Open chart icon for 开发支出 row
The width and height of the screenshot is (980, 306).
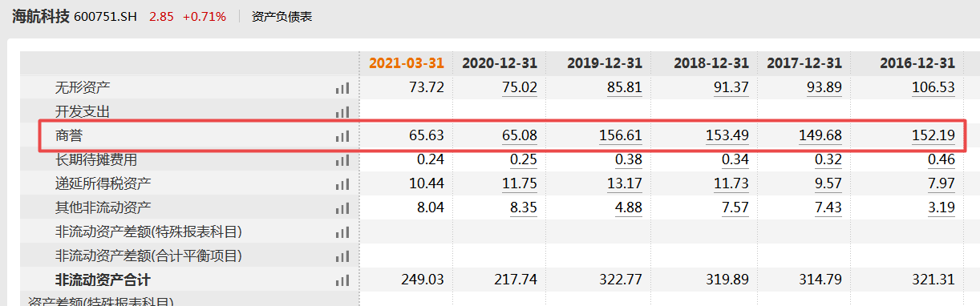(342, 112)
